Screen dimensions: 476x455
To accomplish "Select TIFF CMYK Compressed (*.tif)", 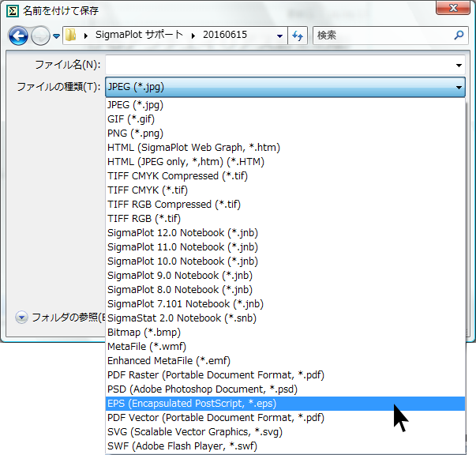I will click(285, 176).
